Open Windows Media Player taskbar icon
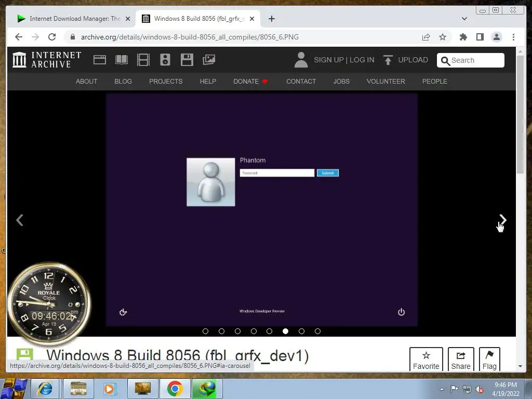 pyautogui.click(x=109, y=389)
